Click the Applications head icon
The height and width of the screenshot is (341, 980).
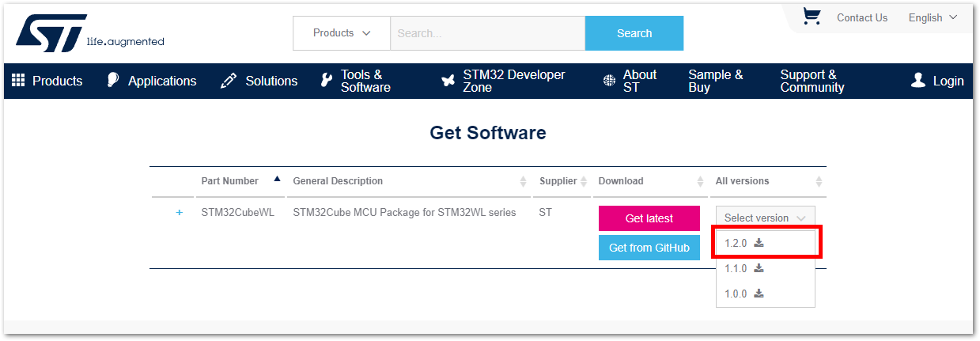point(113,81)
